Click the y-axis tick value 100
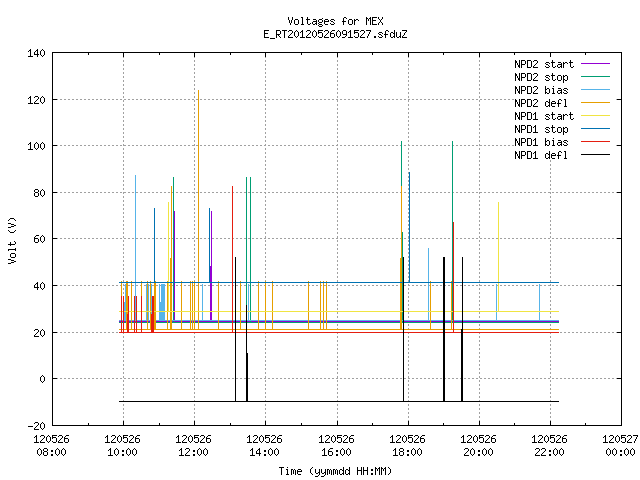 point(36,146)
